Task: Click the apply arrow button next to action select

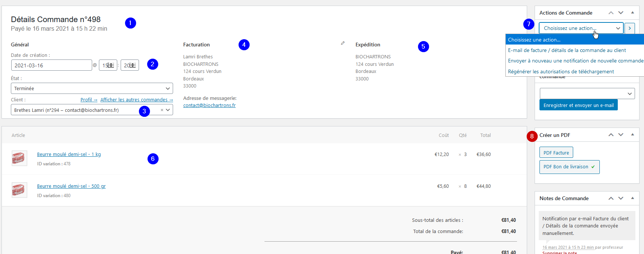Action: click(630, 28)
